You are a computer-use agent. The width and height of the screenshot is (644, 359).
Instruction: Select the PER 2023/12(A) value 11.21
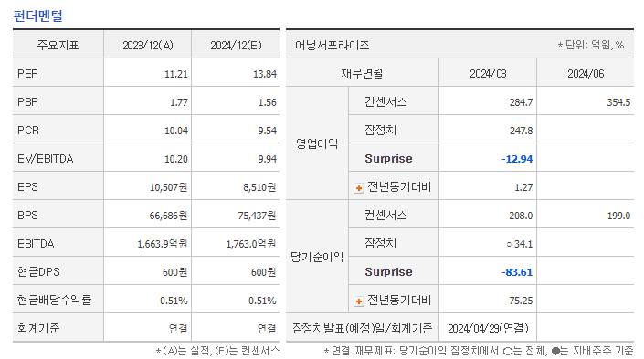pyautogui.click(x=175, y=74)
